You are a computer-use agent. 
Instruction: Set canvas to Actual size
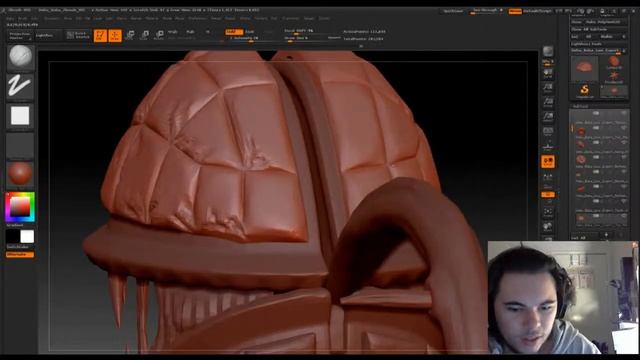[x=548, y=102]
